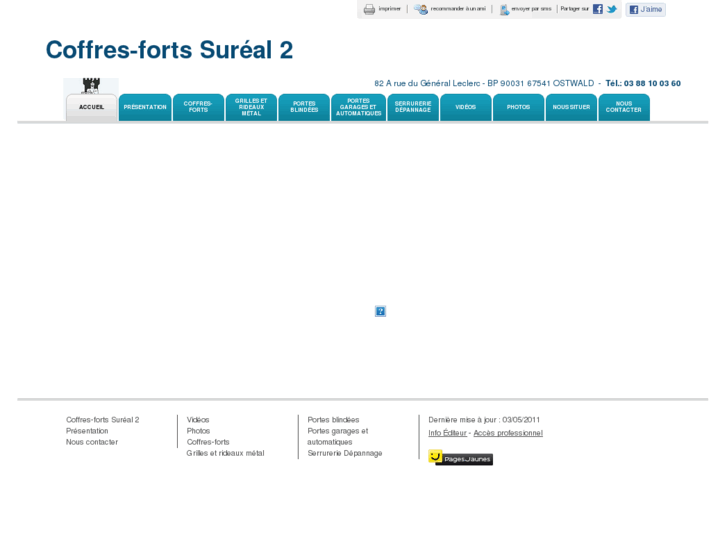727x545 pixels.
Task: Click the Facebook J'aime button
Action: (646, 9)
